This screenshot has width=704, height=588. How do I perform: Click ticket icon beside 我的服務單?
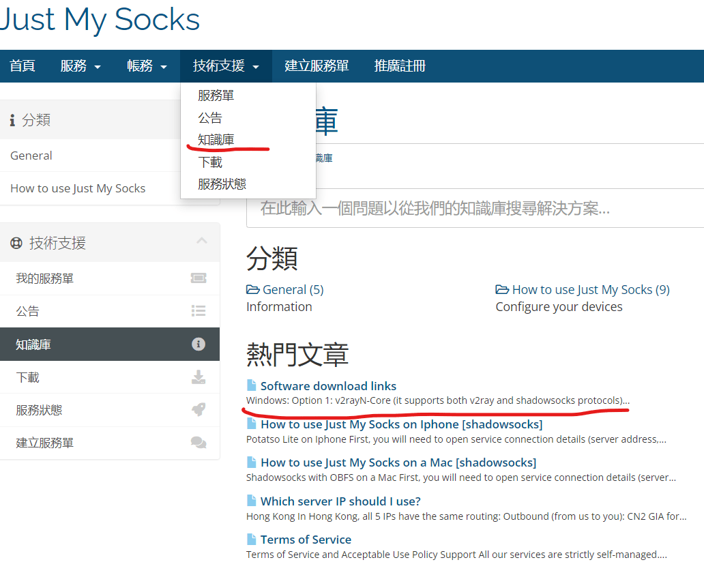[x=198, y=278]
